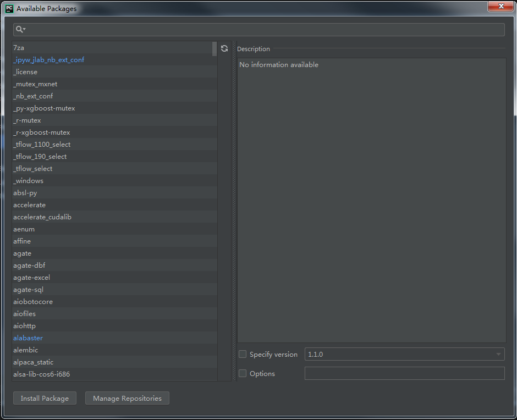The width and height of the screenshot is (517, 420).
Task: Click the package list scrollbar thumb
Action: coord(215,49)
